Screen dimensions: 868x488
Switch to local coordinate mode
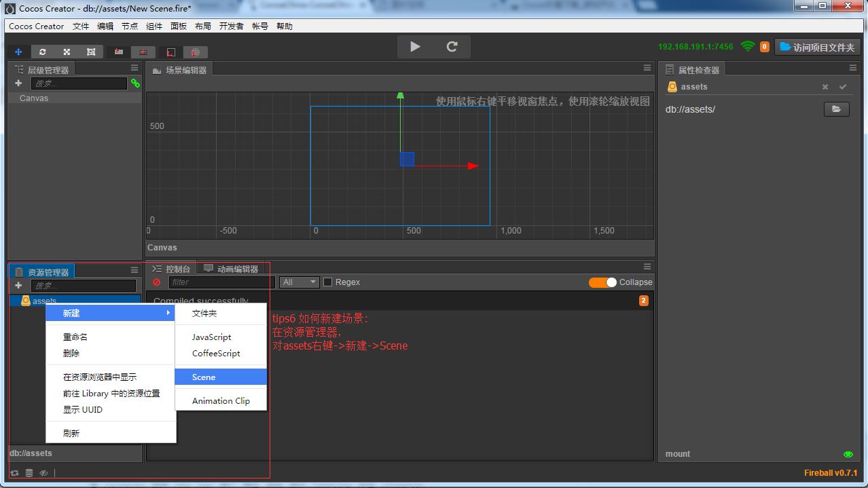coord(171,52)
